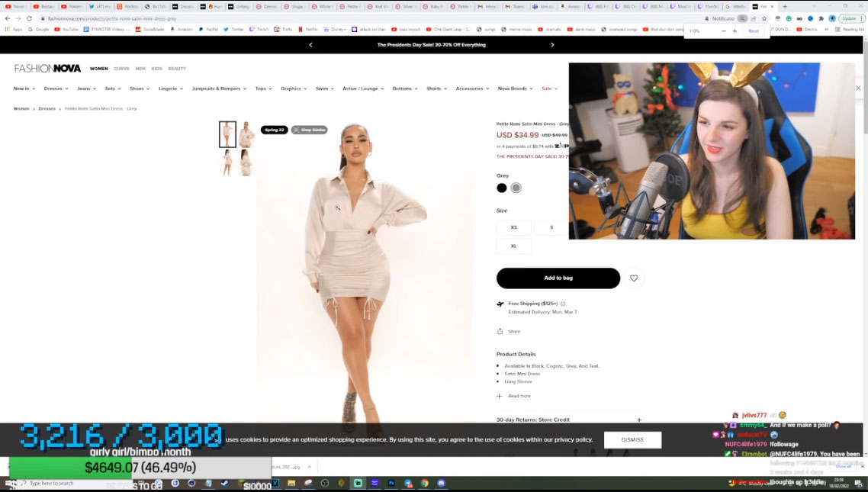
Task: Expand the Lingerie menu
Action: pyautogui.click(x=171, y=88)
